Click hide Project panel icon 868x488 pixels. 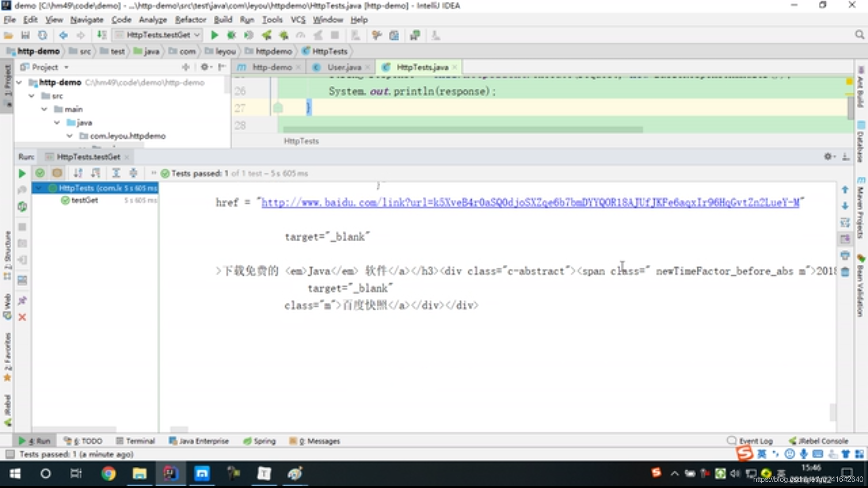coord(222,67)
